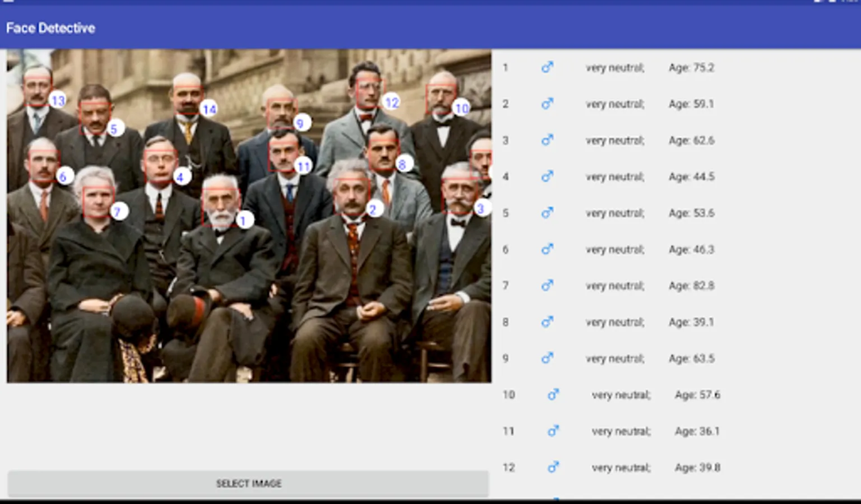The height and width of the screenshot is (504, 861).
Task: Select the 'Age: 39.8' value
Action: tap(697, 468)
